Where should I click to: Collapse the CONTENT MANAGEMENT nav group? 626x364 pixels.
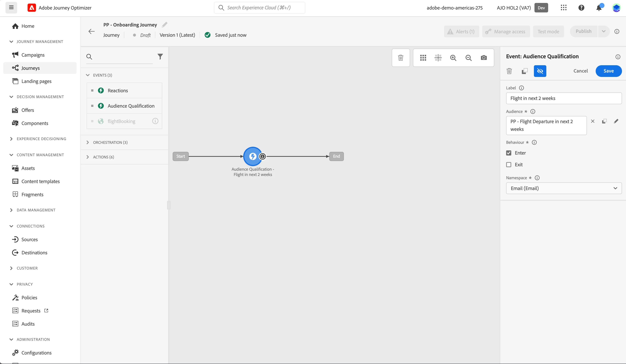[x=11, y=155]
